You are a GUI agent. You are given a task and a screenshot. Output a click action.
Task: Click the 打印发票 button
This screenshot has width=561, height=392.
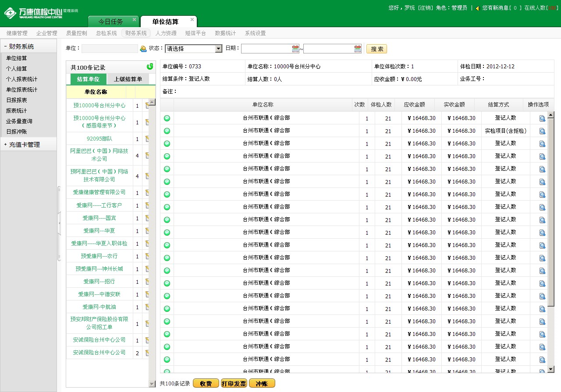tap(234, 384)
